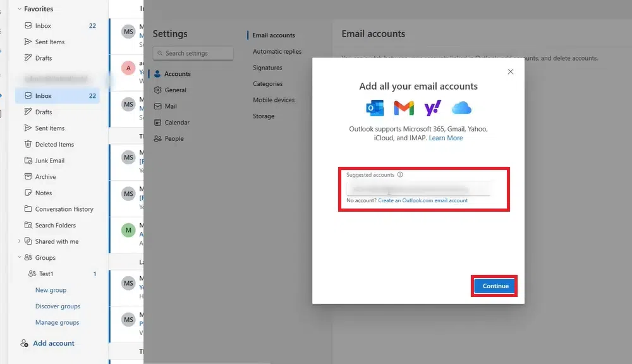Open the Search Folders item

tap(58, 225)
